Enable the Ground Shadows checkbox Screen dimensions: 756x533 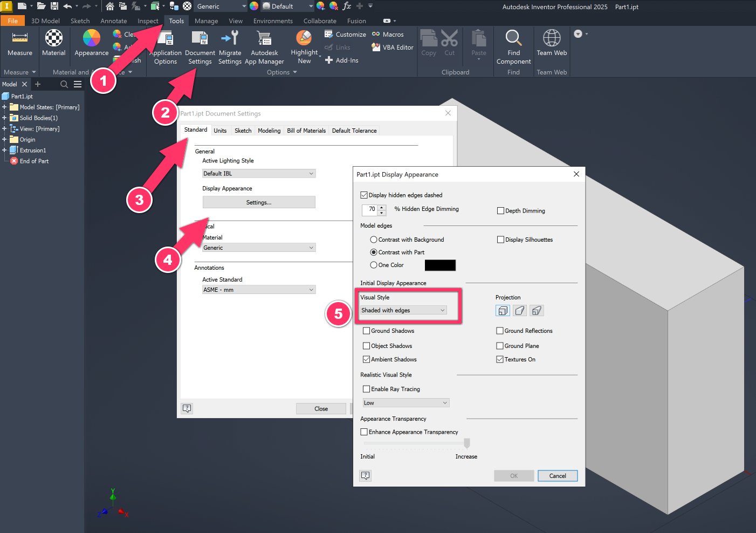367,331
